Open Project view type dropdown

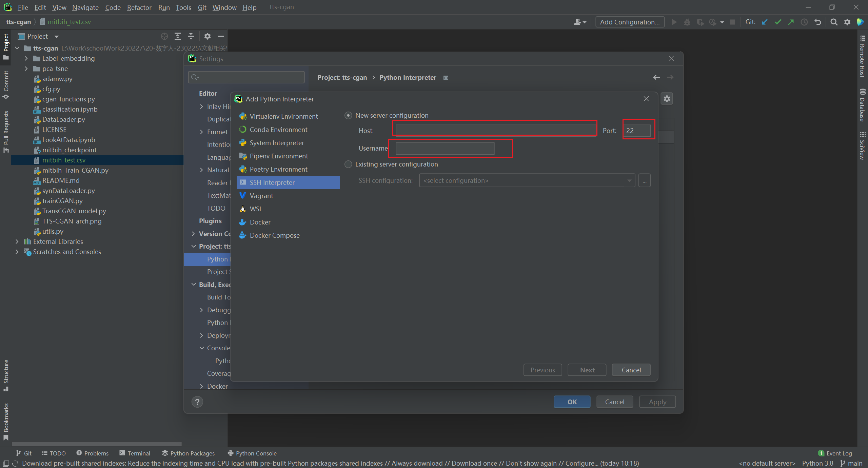coord(57,36)
